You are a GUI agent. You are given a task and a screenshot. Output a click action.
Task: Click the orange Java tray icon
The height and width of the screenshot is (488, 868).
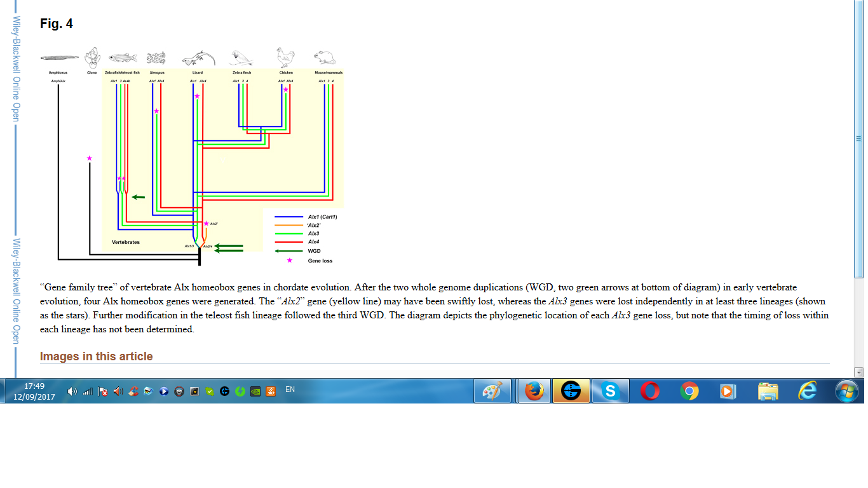pos(271,391)
